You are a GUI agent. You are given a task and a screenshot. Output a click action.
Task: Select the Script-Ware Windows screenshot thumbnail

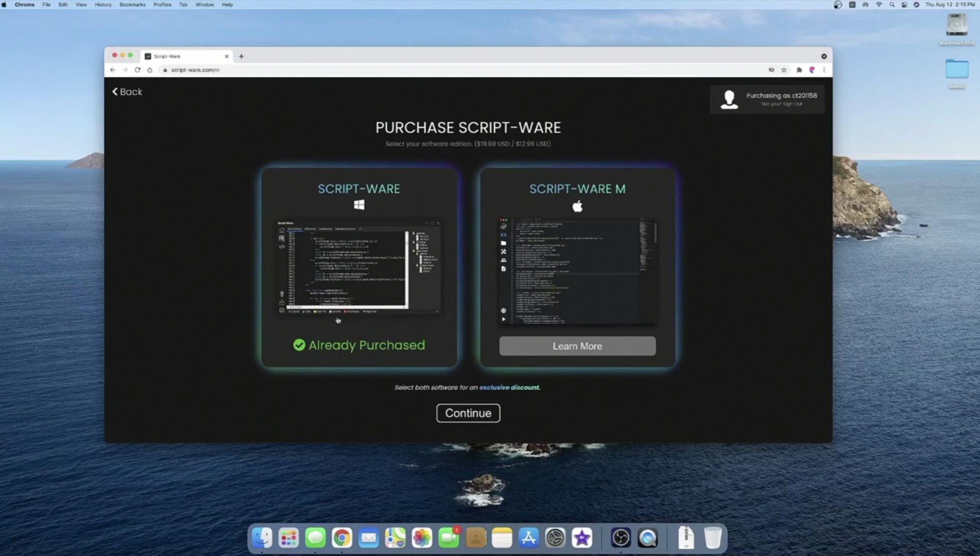click(x=359, y=267)
